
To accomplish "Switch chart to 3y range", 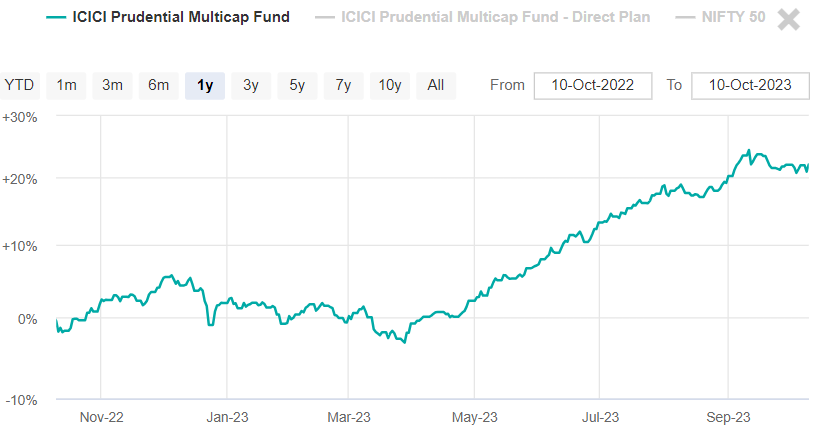I will tap(251, 85).
